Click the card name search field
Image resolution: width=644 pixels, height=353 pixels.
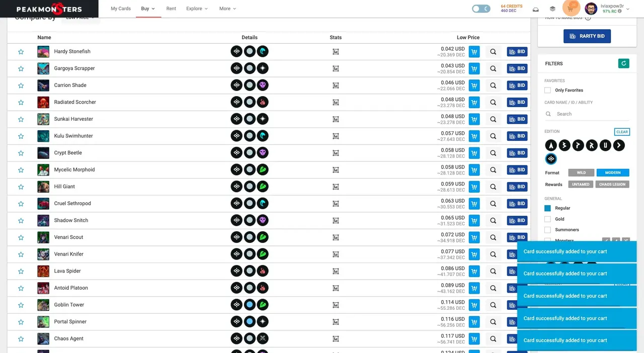click(587, 114)
